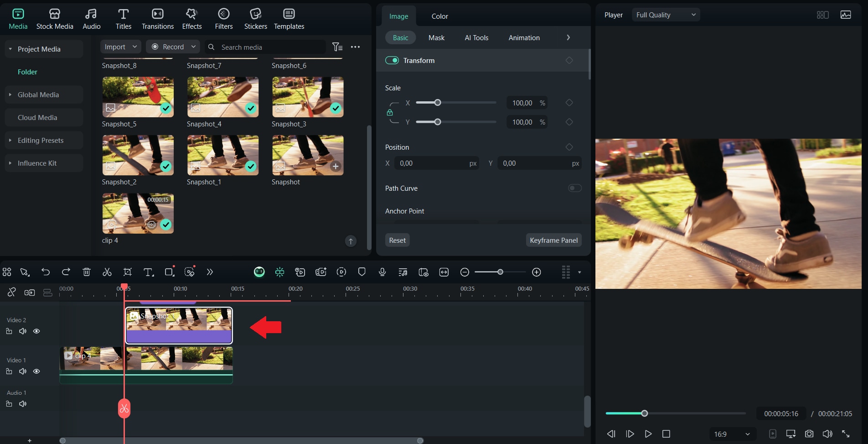
Task: Open the Animation sub-tab
Action: pos(524,37)
